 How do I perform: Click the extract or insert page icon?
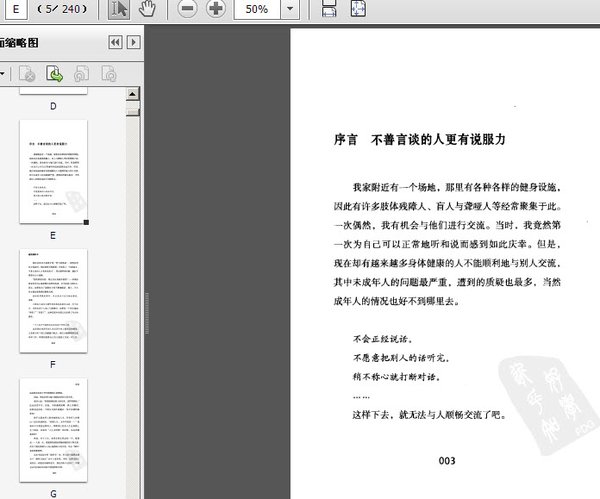[54, 73]
